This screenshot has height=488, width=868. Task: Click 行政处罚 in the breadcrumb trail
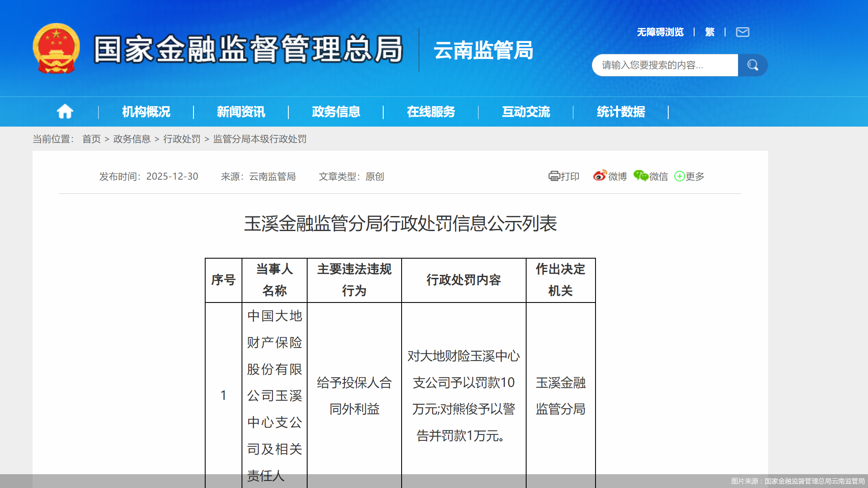[181, 139]
